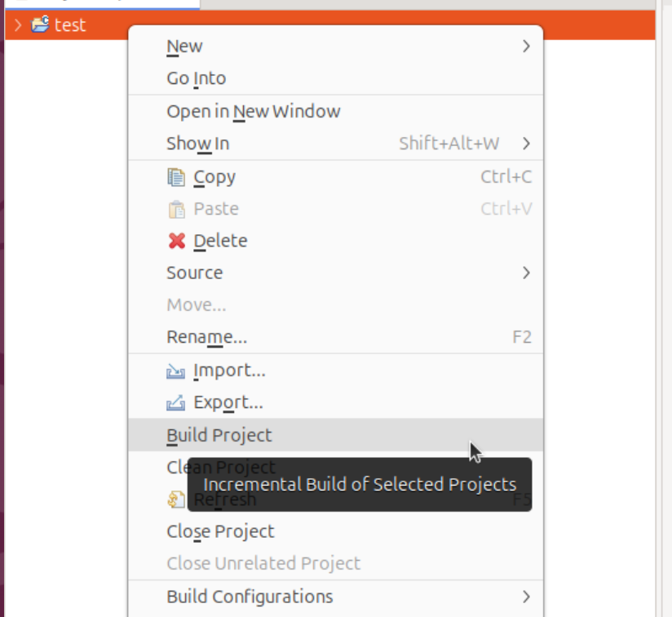Click the Copy icon in context menu
The height and width of the screenshot is (617, 672).
176,177
